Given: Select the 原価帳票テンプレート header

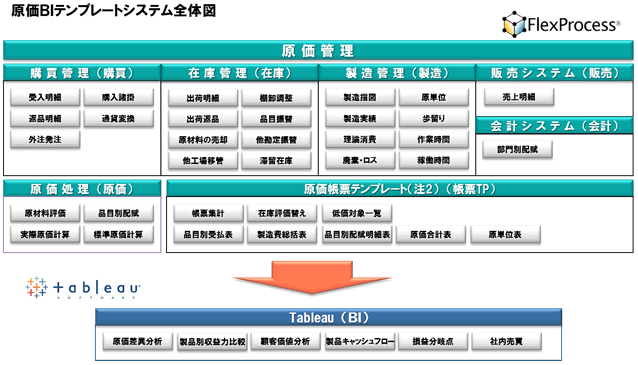Looking at the screenshot, I should point(400,189).
